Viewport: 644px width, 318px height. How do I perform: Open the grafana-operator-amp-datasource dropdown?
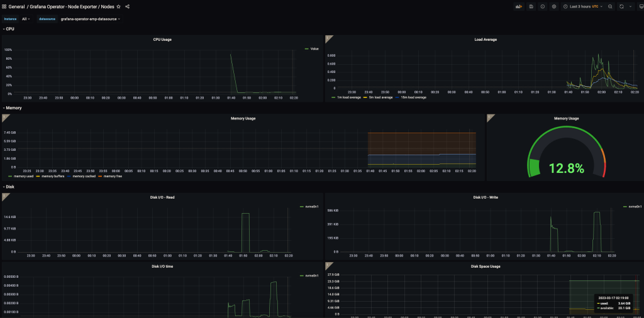[x=91, y=19]
